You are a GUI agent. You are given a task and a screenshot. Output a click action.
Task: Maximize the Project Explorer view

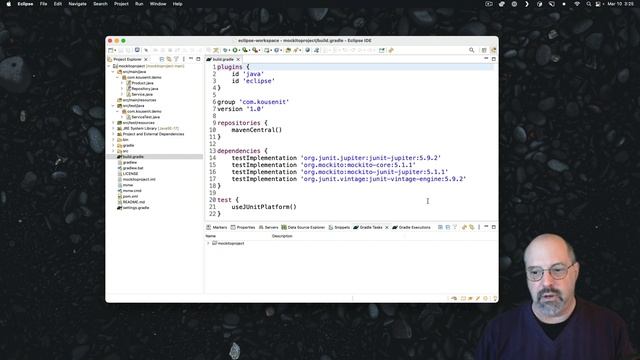[x=198, y=59]
